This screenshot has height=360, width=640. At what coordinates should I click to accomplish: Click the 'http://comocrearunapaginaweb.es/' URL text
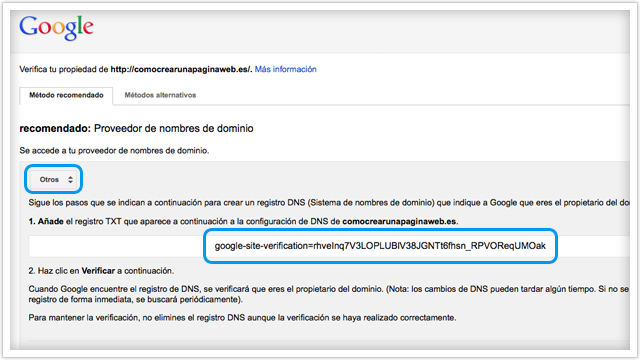coord(180,69)
